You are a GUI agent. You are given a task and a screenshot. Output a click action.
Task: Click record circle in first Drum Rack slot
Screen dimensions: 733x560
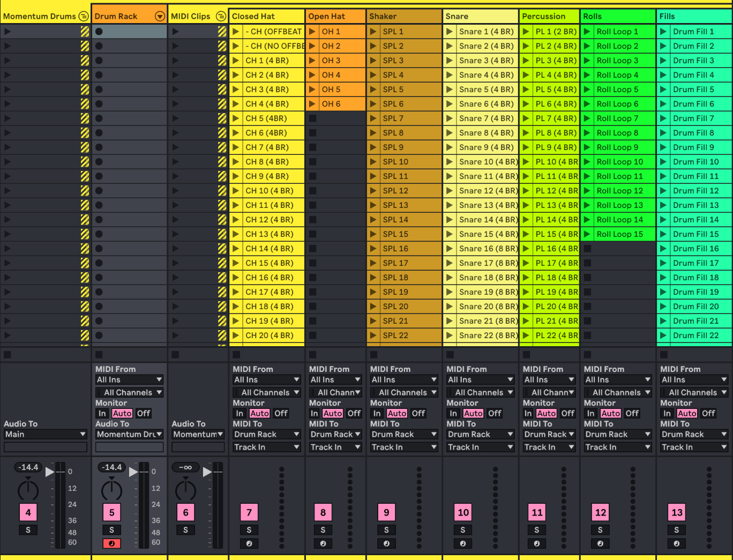tap(99, 32)
